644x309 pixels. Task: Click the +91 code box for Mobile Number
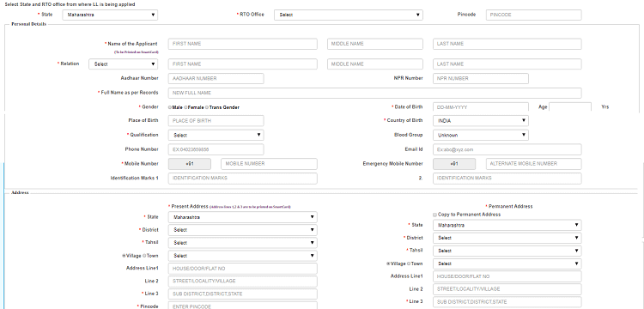190,164
